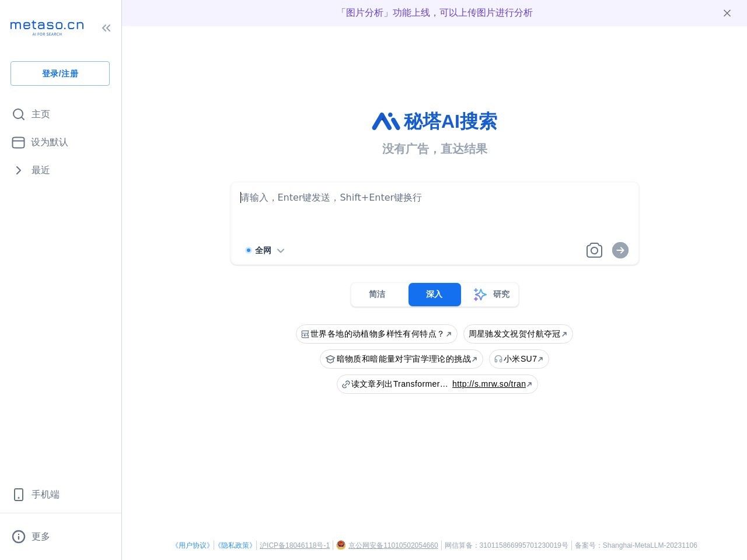
Task: Try suggestion 读文章列出Transformer
Action: click(399, 384)
